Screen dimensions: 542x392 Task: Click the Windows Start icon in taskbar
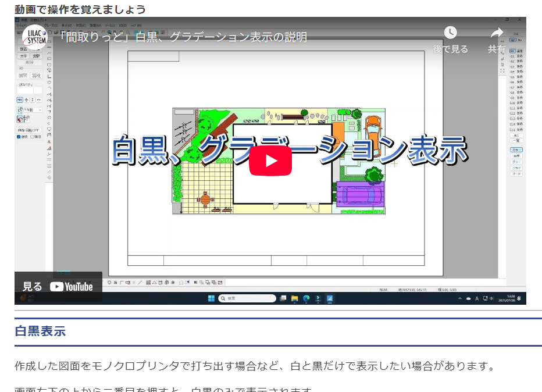[x=211, y=298]
